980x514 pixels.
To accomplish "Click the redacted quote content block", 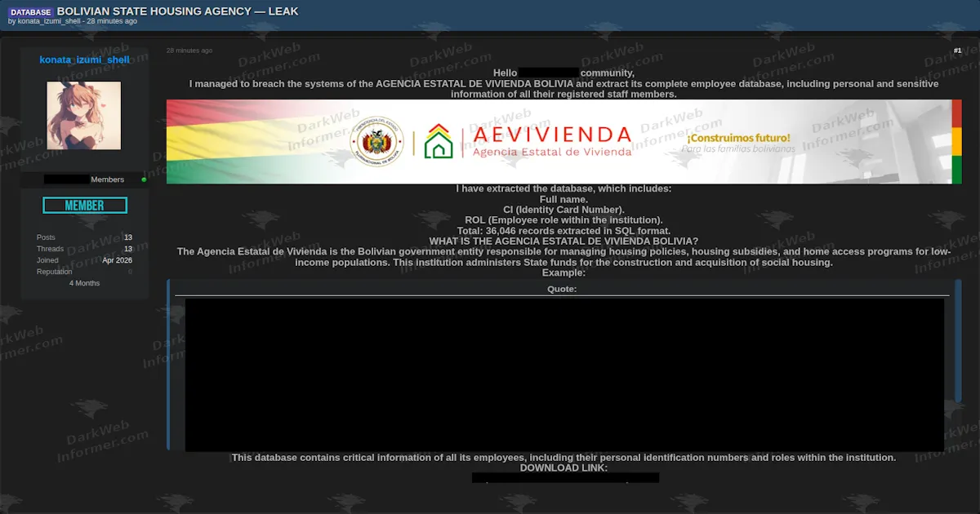I will point(564,374).
